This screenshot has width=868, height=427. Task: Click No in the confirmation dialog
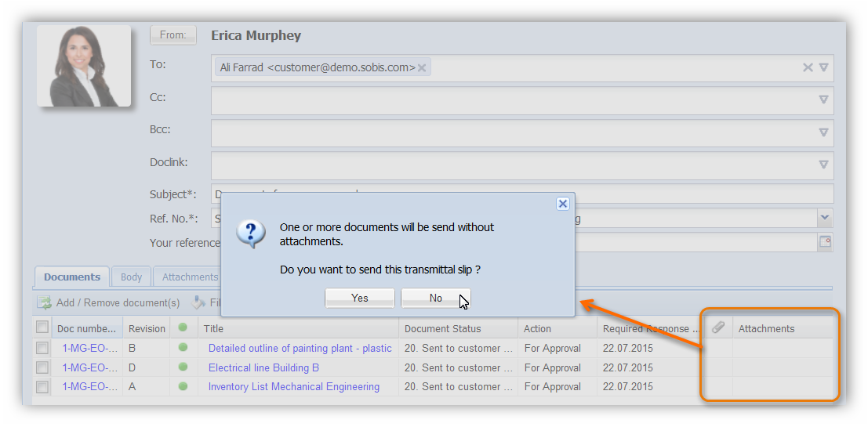point(435,298)
